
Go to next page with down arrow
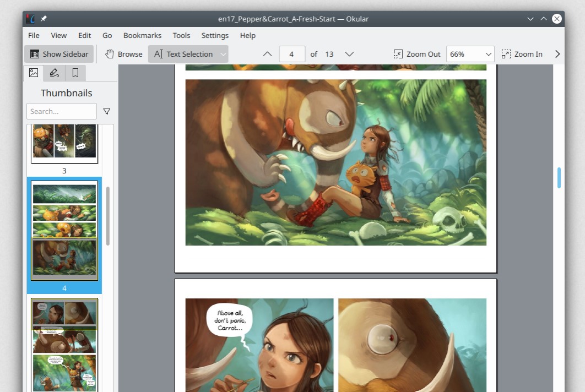pyautogui.click(x=349, y=54)
